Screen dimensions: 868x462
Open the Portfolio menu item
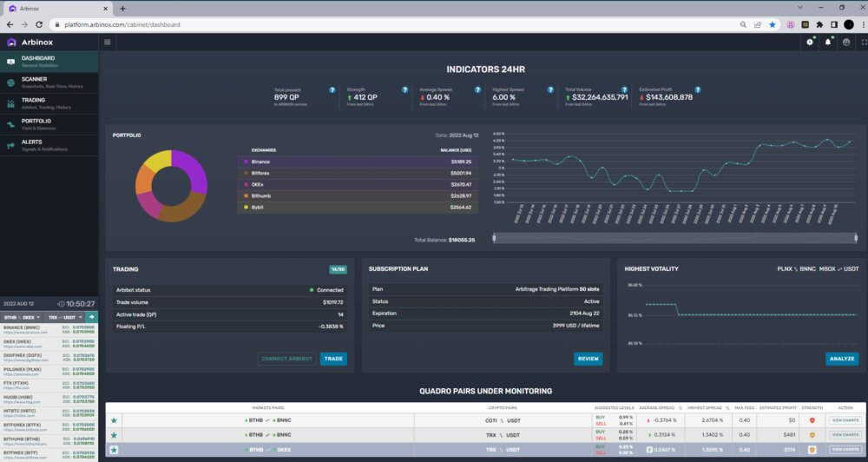point(49,125)
